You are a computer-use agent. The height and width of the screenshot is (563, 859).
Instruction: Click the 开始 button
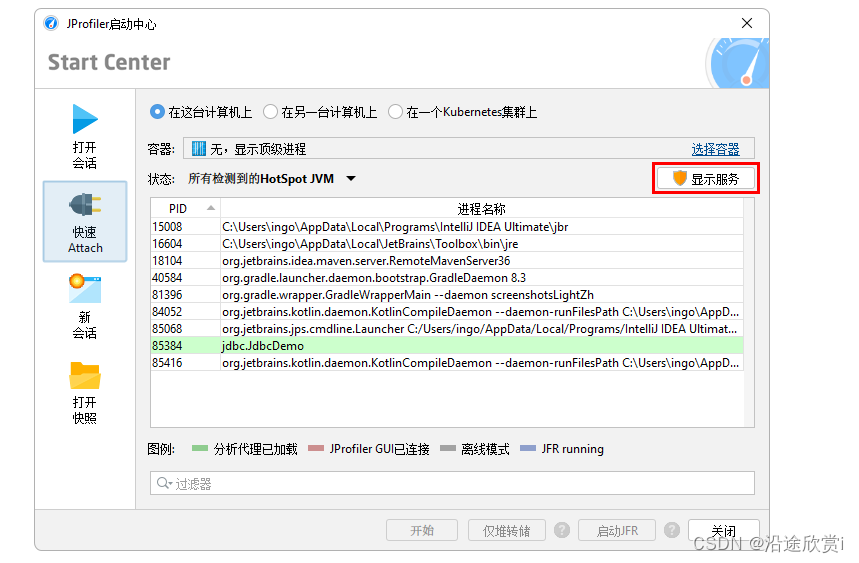click(422, 530)
